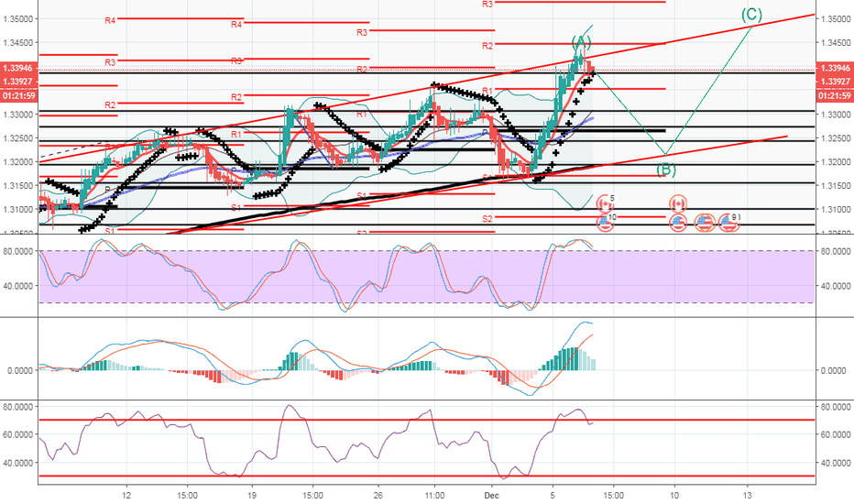Click the 1.33927 price tag on right scale
854x504 pixels.
(x=835, y=82)
